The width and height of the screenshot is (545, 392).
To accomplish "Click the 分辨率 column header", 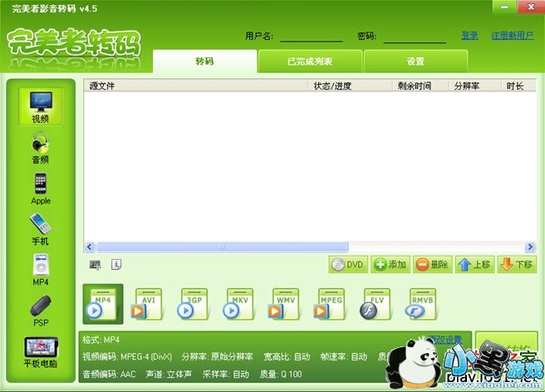I will pos(474,86).
